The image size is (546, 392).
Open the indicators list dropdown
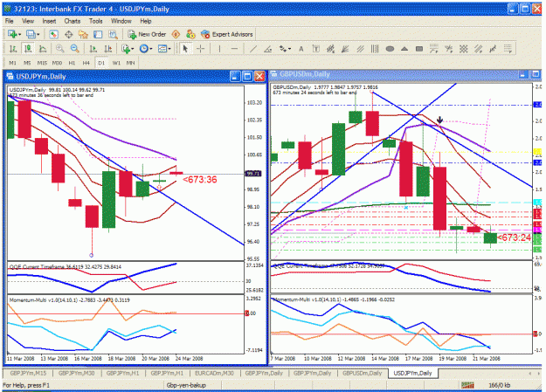(132, 49)
